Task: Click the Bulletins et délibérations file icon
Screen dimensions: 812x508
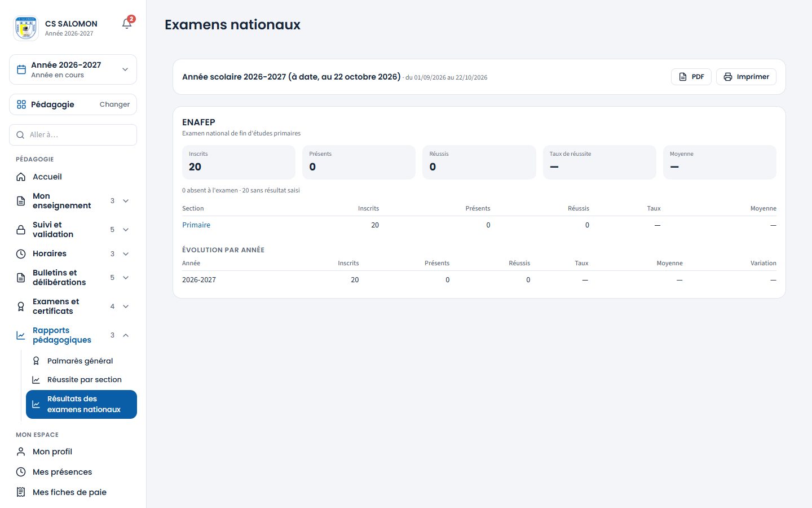Action: pos(21,278)
